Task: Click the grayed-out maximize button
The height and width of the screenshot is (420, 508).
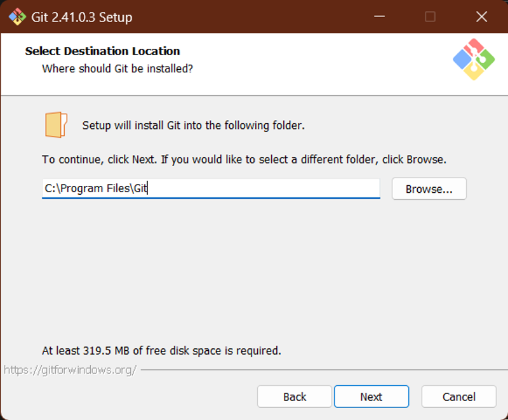Action: [x=430, y=16]
